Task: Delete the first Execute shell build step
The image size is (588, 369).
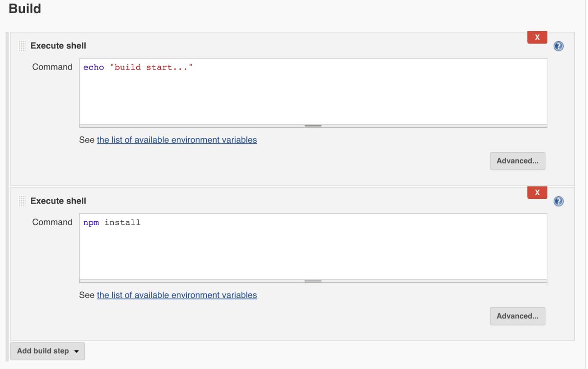Action: coord(537,37)
